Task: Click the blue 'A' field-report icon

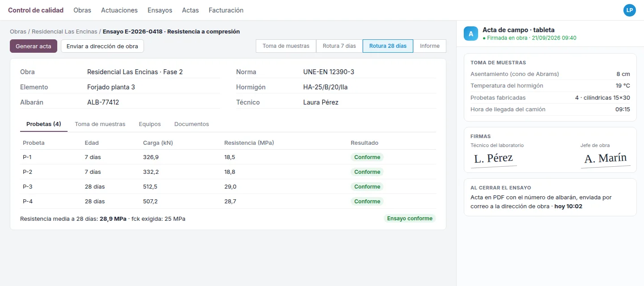Action: pos(471,34)
